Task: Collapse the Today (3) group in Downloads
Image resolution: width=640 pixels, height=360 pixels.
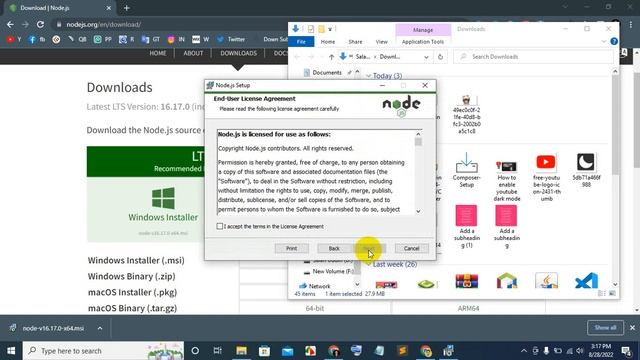Action: click(369, 76)
